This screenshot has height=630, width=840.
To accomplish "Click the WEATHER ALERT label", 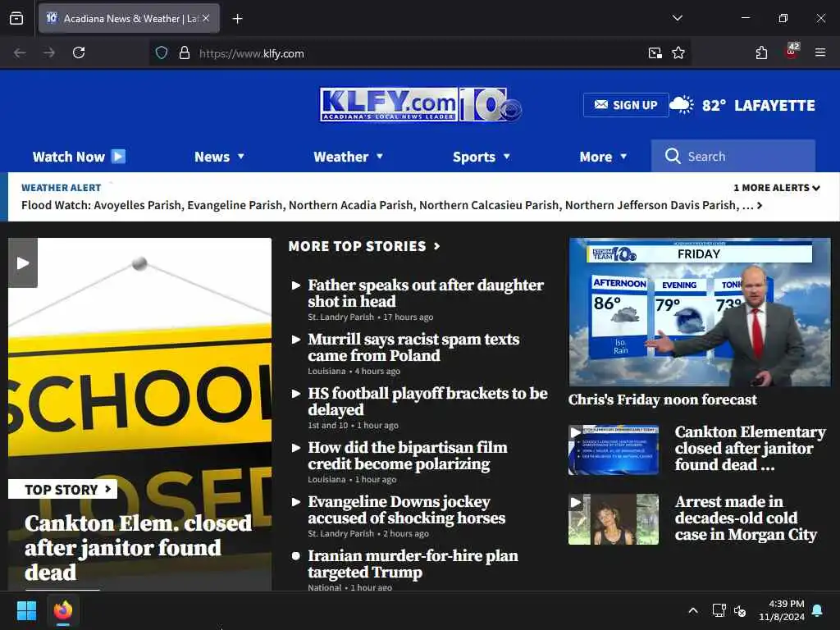I will coord(61,188).
